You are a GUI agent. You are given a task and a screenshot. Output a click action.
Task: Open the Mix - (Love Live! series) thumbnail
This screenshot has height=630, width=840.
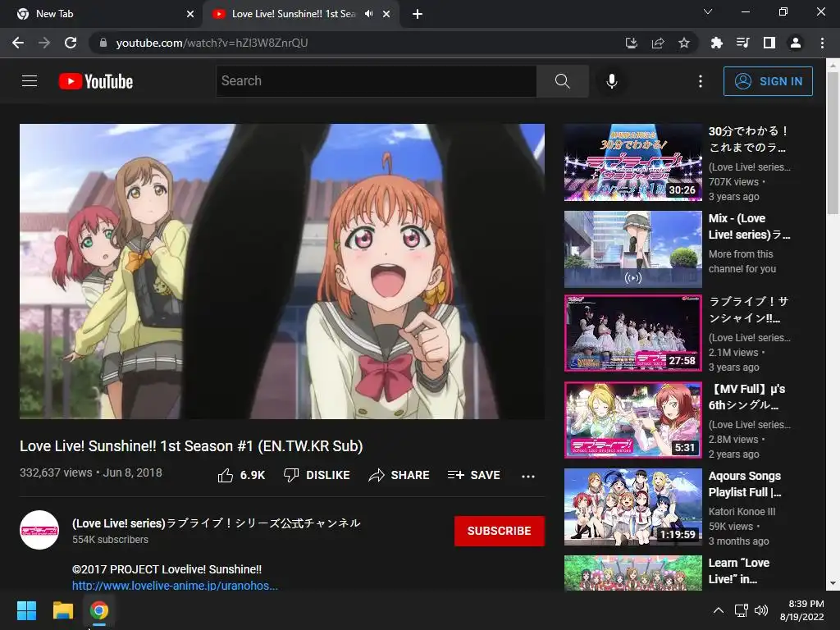tap(632, 249)
